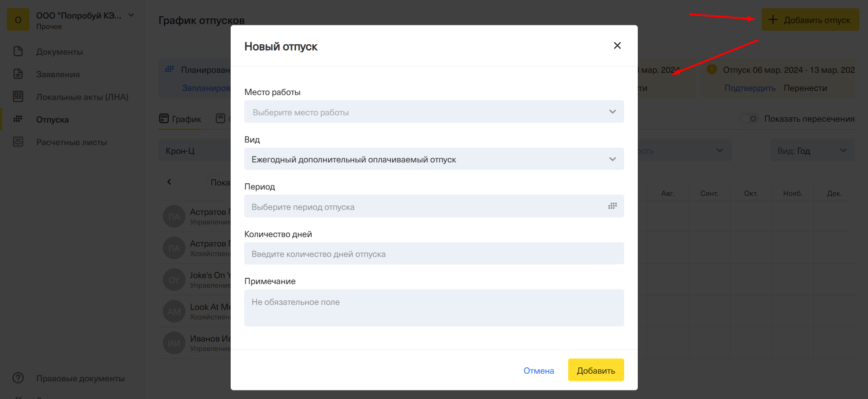Click the orange warning icon near Отпуск

point(712,69)
